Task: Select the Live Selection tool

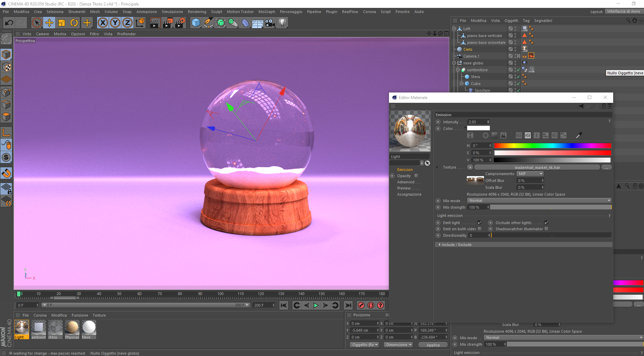Action: coord(37,23)
